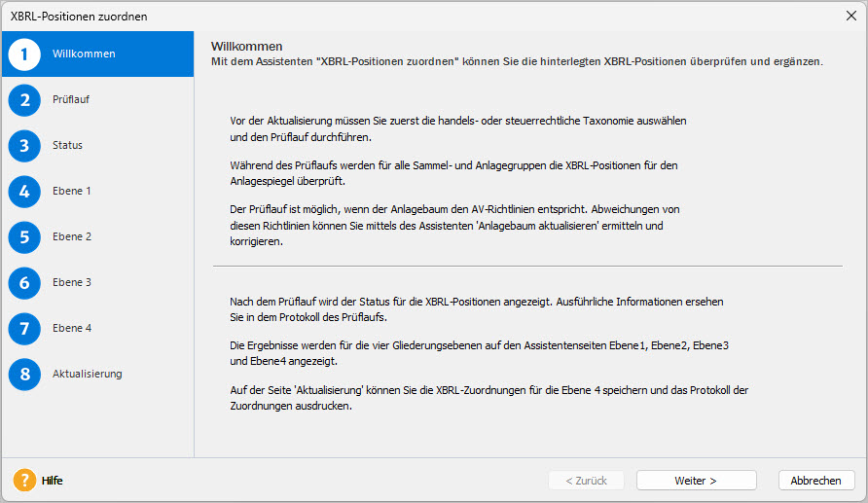Open the Prüflauf wizard step
The image size is (868, 503).
71,99
